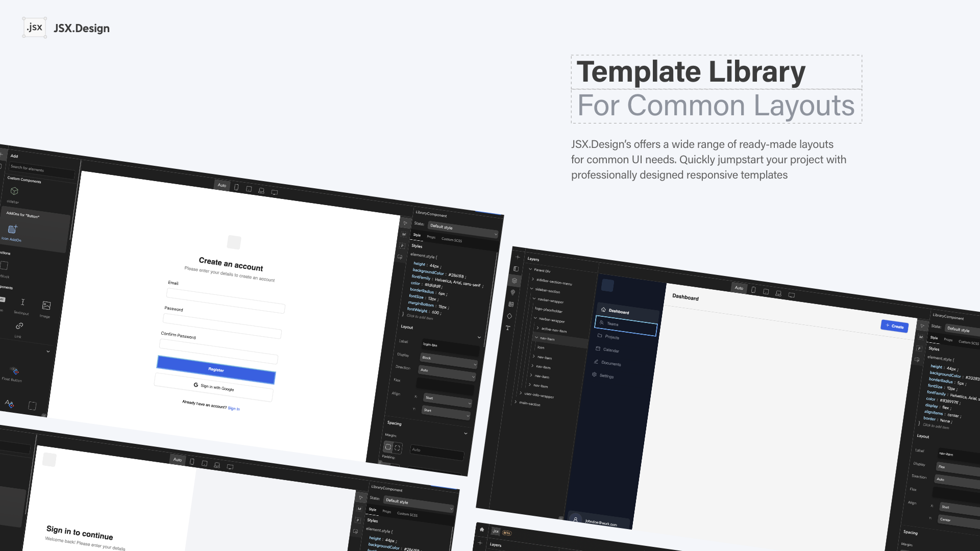Select the T text icon in Dashboard editor sidebar
The height and width of the screenshot is (551, 980).
[x=508, y=328]
